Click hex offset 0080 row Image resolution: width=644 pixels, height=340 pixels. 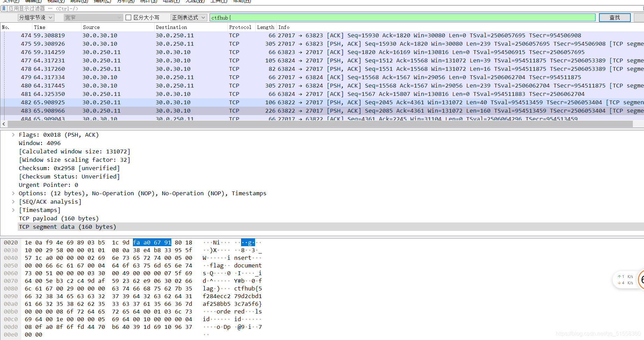point(11,288)
